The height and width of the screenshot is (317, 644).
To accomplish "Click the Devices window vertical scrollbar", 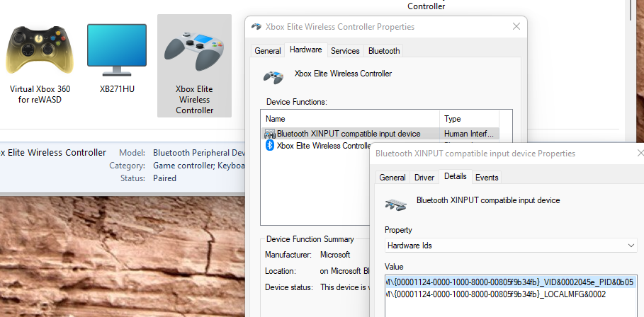I will pyautogui.click(x=632, y=10).
